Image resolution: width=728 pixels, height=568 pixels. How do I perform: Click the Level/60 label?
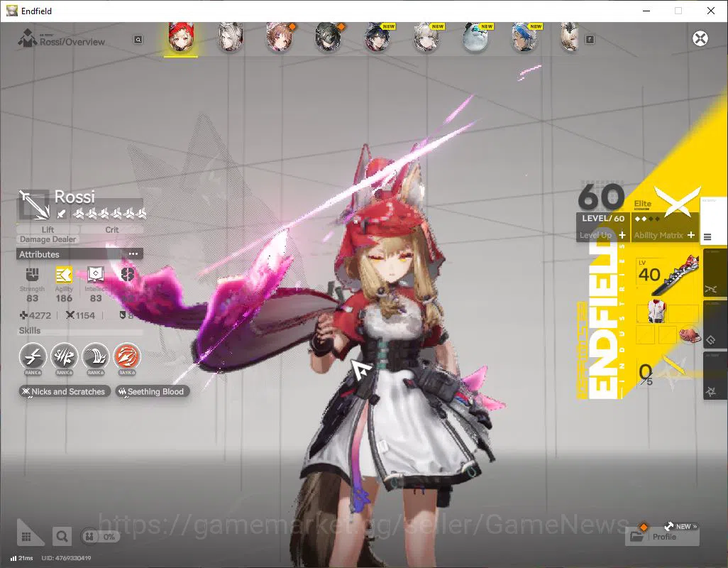603,218
